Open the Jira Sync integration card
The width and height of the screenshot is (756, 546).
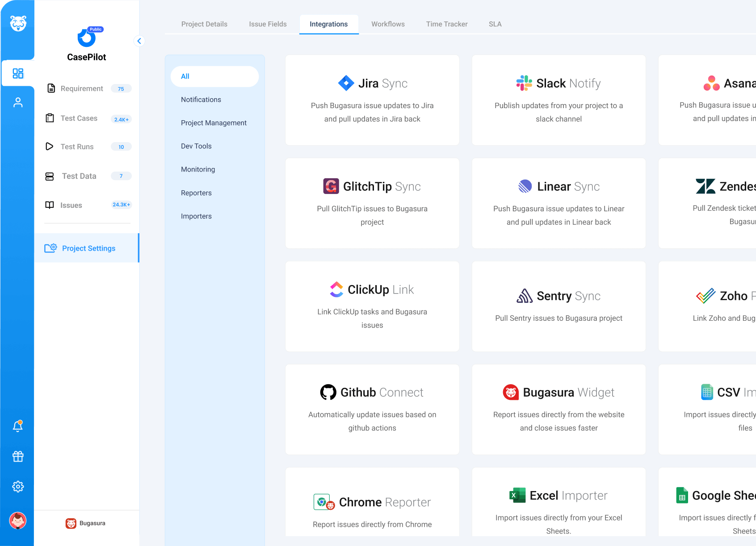[x=372, y=100]
